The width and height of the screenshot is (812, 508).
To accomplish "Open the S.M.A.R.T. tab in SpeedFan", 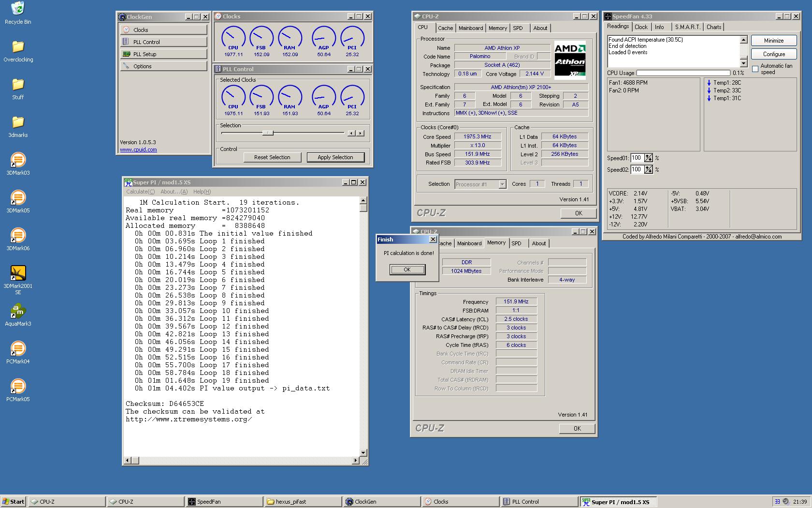I will (687, 27).
